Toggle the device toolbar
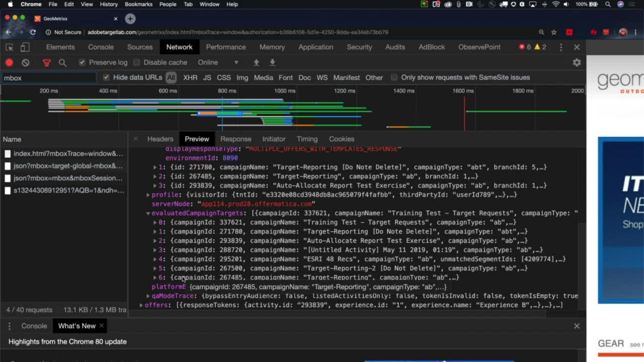 (x=25, y=48)
